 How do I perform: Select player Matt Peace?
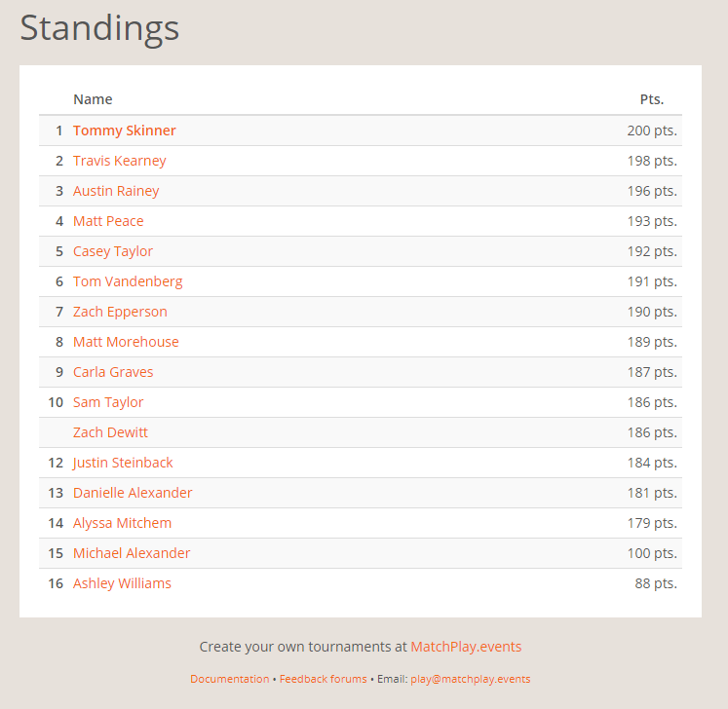(108, 221)
